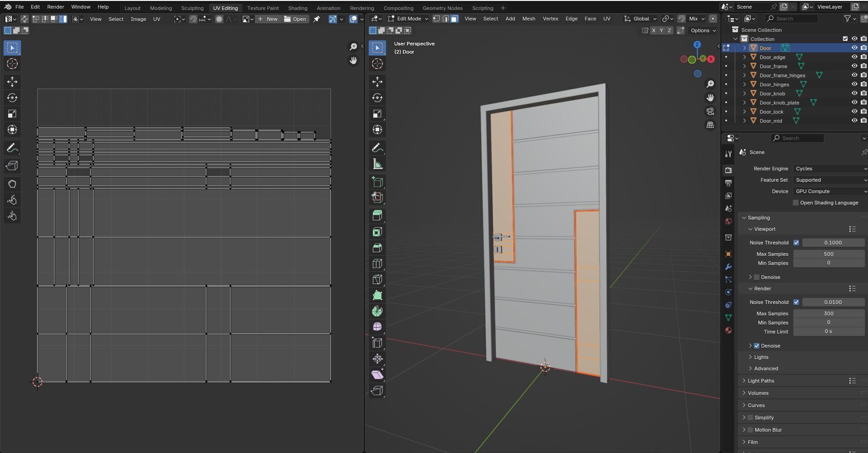Click the Open image button
Image resolution: width=868 pixels, height=453 pixels.
[x=295, y=19]
